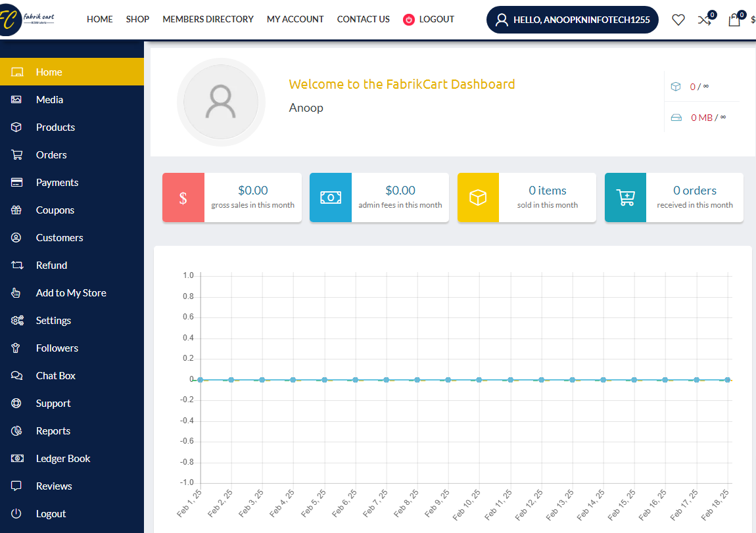Open HOME in the top navigation
The width and height of the screenshot is (756, 533).
100,19
